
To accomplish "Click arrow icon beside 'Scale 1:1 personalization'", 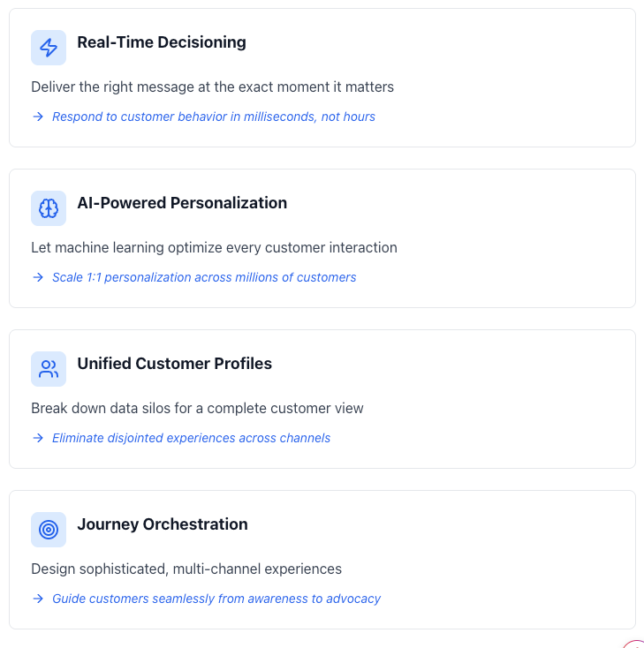I will [x=38, y=277].
